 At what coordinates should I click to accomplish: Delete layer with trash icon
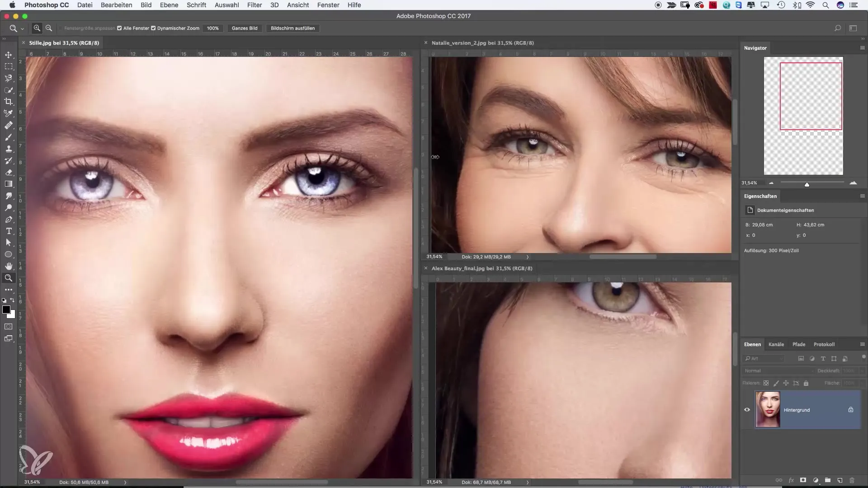coord(852,480)
